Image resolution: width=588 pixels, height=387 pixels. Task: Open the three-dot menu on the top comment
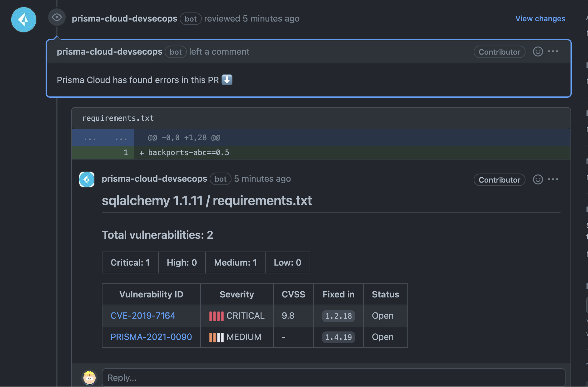pyautogui.click(x=553, y=51)
